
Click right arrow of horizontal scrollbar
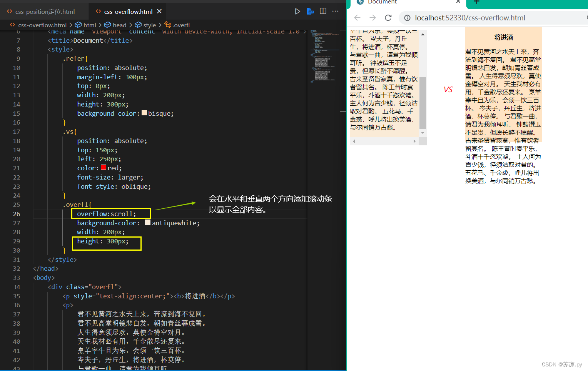414,141
